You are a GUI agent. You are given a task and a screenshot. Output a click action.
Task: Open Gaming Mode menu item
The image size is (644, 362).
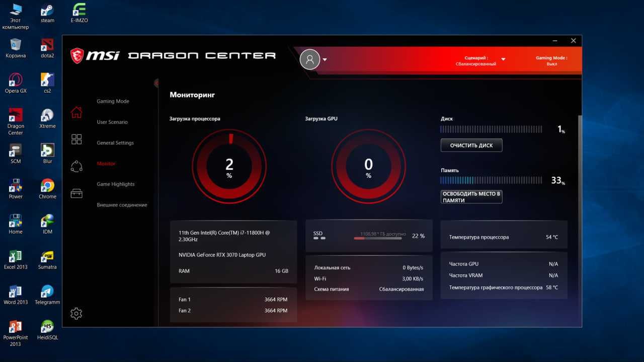pyautogui.click(x=113, y=101)
